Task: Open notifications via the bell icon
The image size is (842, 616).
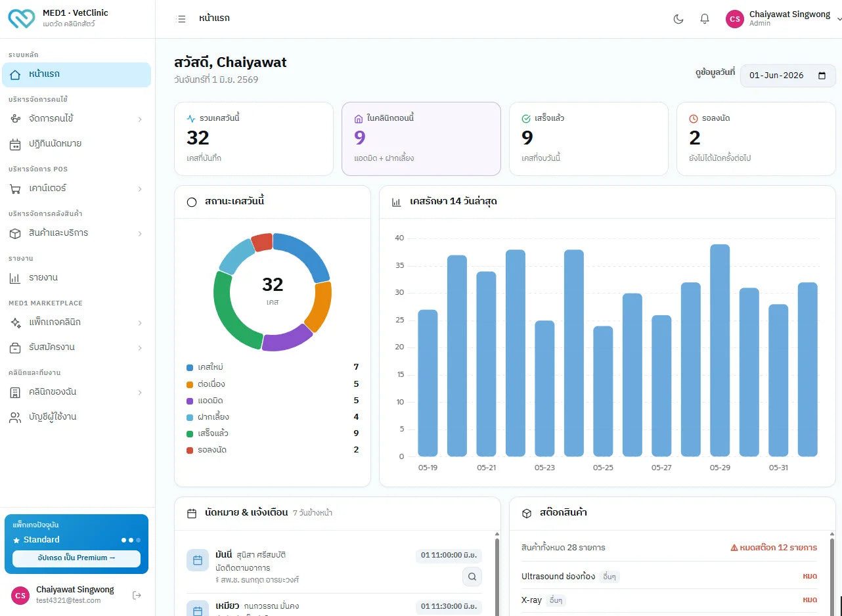Action: click(x=705, y=19)
